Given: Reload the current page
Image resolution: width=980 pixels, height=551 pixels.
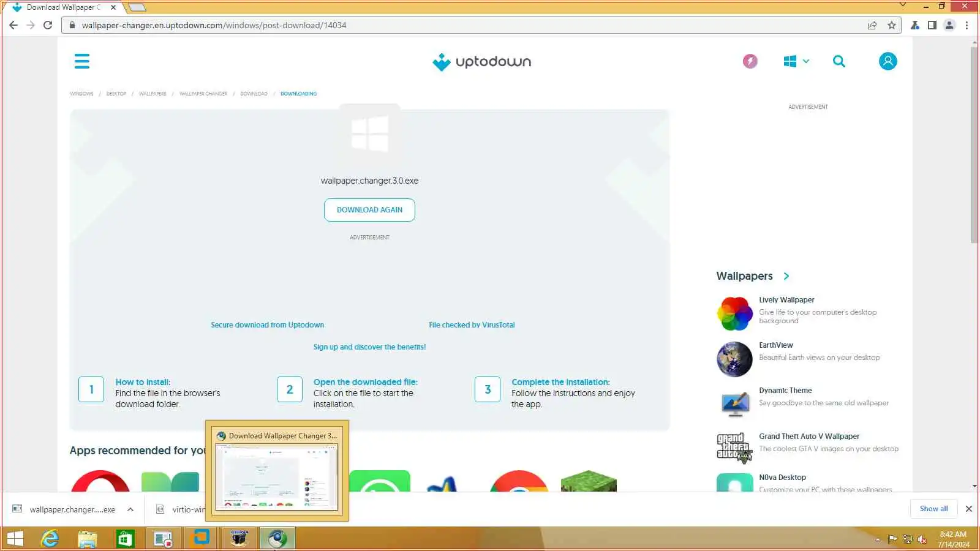Looking at the screenshot, I should point(48,25).
